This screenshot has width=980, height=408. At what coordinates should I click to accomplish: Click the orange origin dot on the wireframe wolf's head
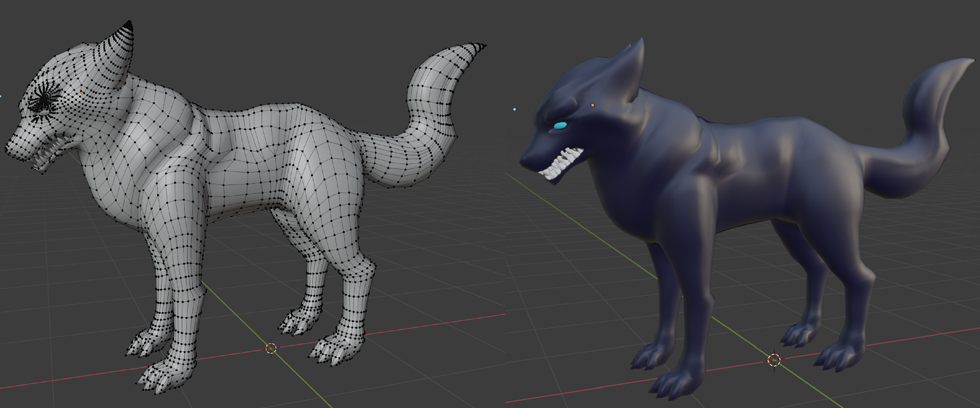click(x=82, y=92)
